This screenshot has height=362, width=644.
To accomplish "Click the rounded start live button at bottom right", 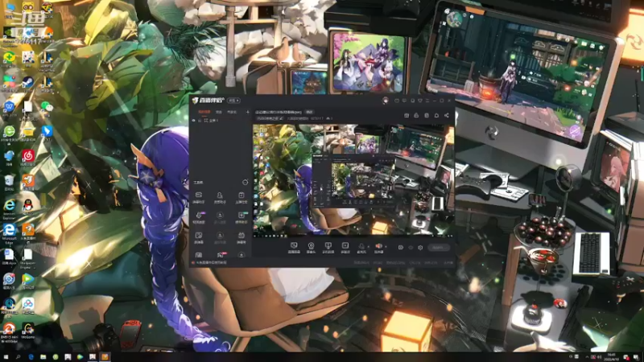I will tap(438, 248).
